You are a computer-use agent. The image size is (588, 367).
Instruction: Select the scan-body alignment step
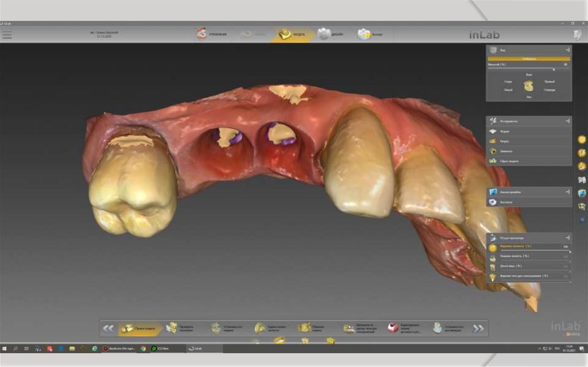[x=360, y=329]
